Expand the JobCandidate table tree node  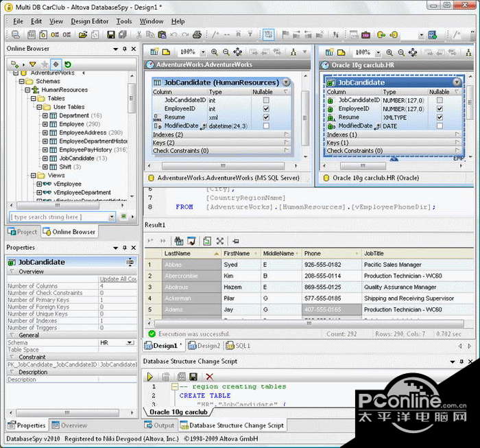(45, 158)
